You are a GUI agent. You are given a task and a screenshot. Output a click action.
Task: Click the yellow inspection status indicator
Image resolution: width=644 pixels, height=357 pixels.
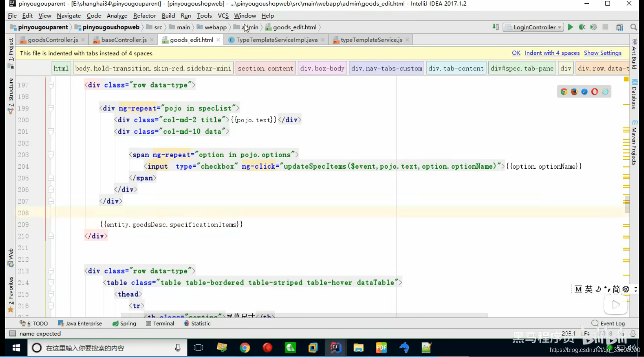pos(626,79)
